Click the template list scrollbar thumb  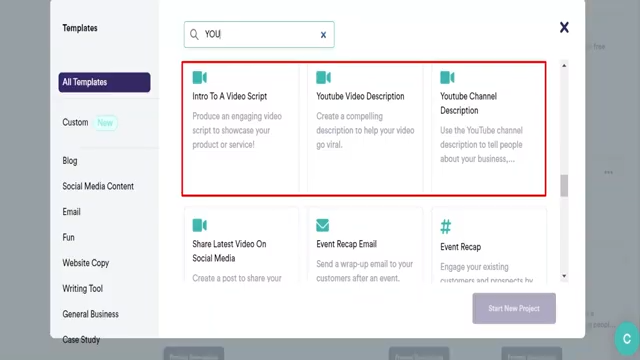click(564, 186)
